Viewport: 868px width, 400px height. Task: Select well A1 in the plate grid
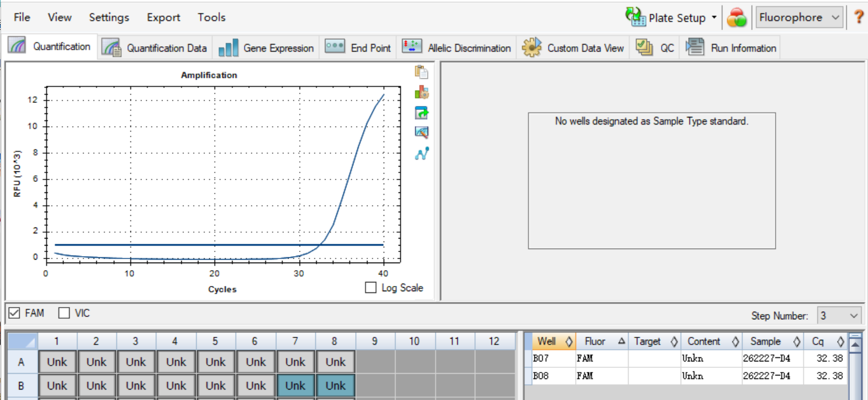[x=57, y=362]
